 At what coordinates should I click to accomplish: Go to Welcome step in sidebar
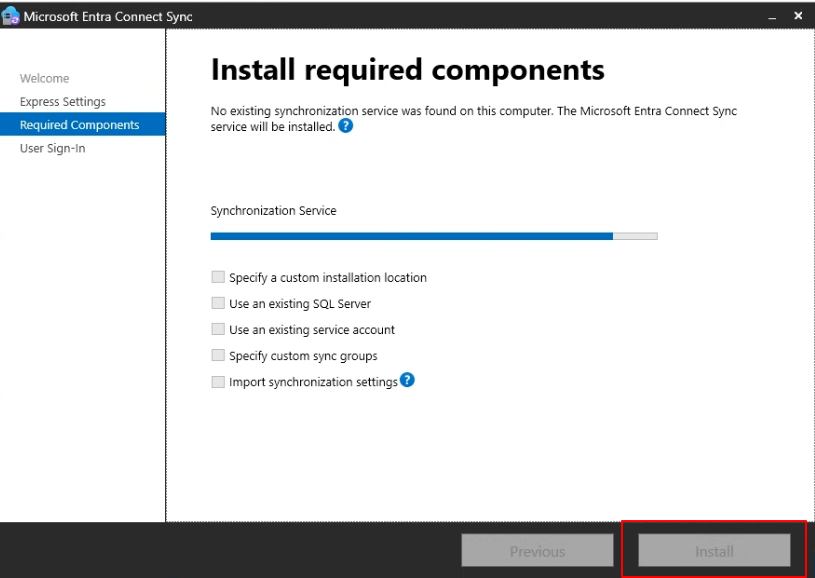(x=45, y=78)
